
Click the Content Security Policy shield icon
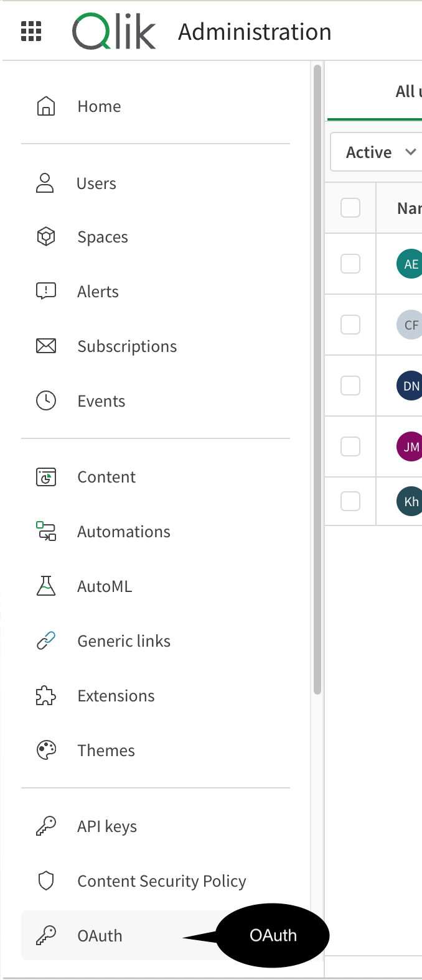[46, 881]
